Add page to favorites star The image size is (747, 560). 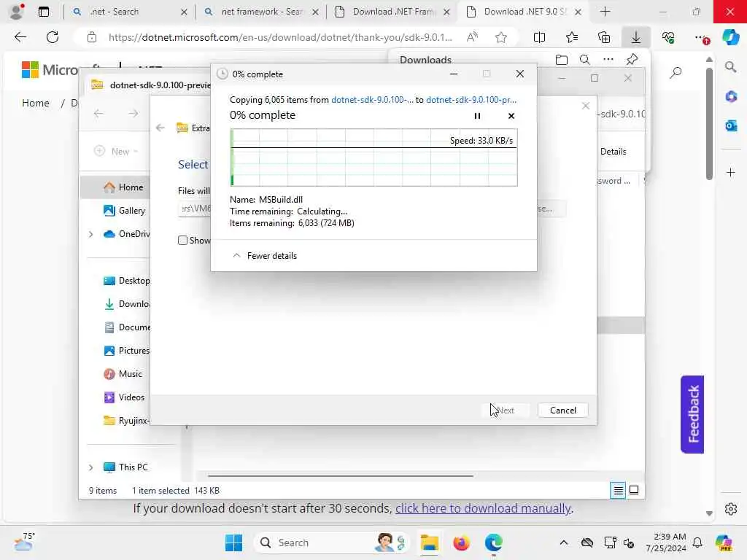coord(500,37)
